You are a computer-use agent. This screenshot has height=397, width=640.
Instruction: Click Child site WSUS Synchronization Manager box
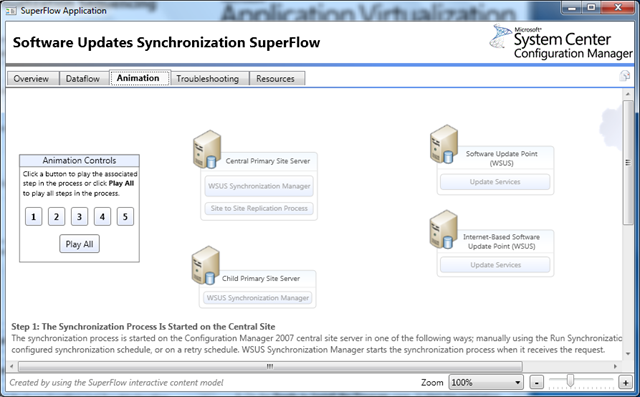click(x=258, y=298)
